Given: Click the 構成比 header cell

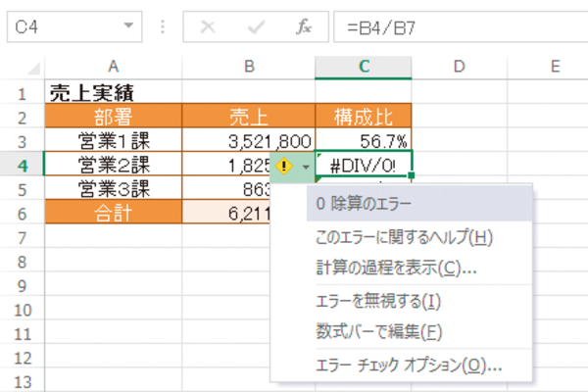Looking at the screenshot, I should (x=364, y=117).
